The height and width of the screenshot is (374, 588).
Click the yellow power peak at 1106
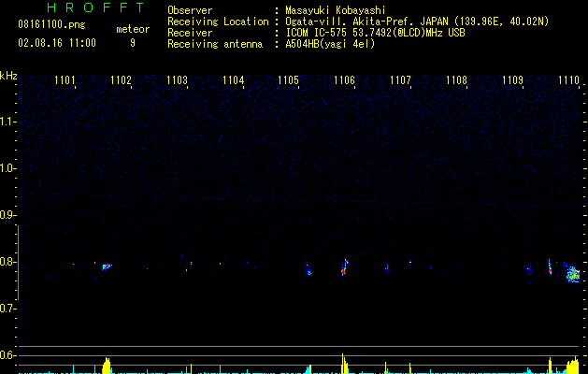[344, 364]
